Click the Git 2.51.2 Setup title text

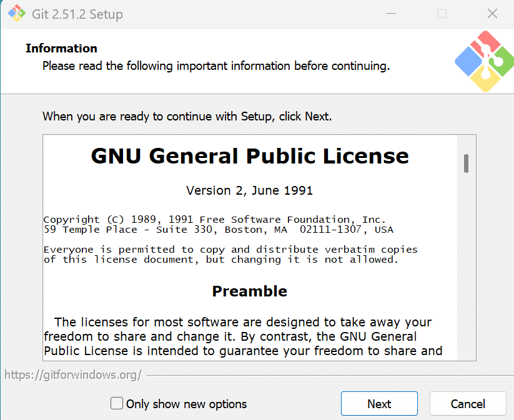[x=77, y=14]
